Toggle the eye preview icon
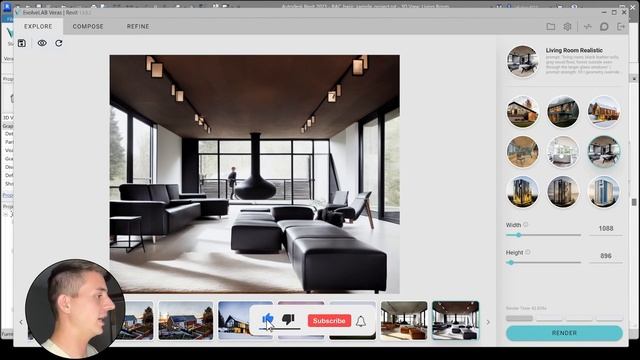Viewport: 640px width, 360px height. coord(42,43)
